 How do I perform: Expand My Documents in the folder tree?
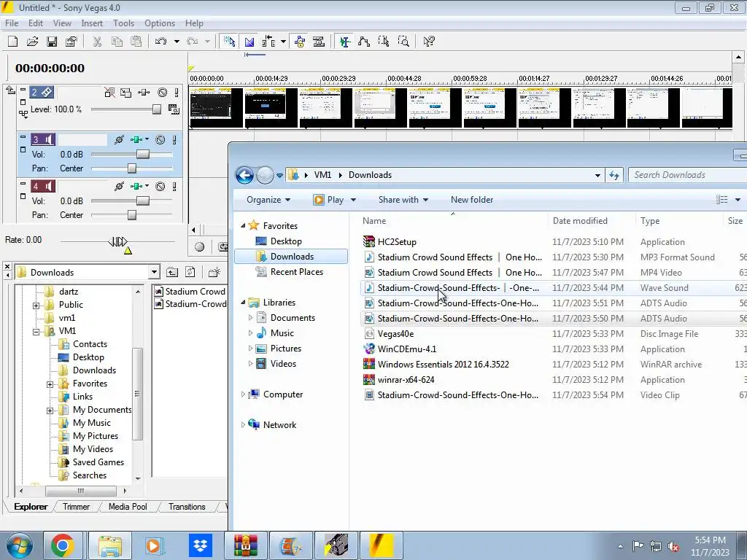50,411
